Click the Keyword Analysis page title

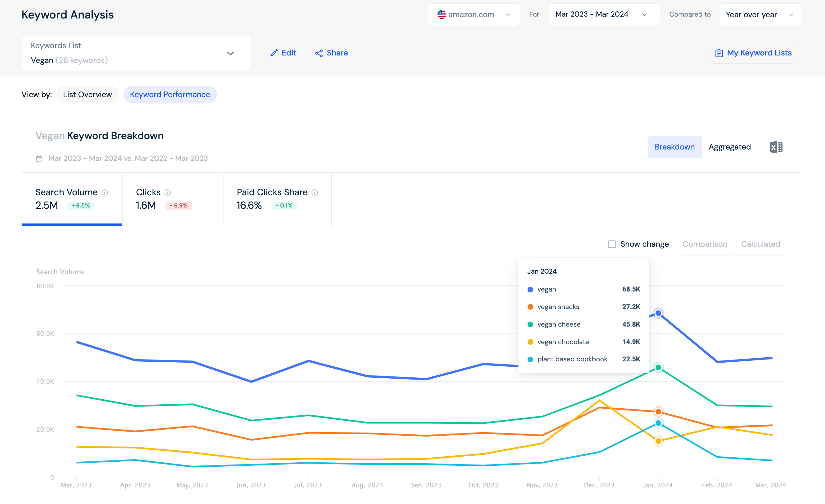point(68,14)
